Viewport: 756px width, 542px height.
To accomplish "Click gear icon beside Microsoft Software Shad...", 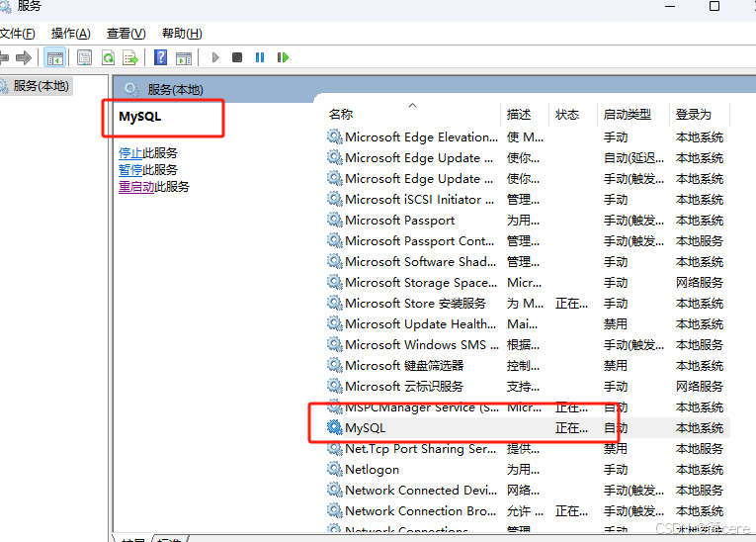I will (x=335, y=261).
